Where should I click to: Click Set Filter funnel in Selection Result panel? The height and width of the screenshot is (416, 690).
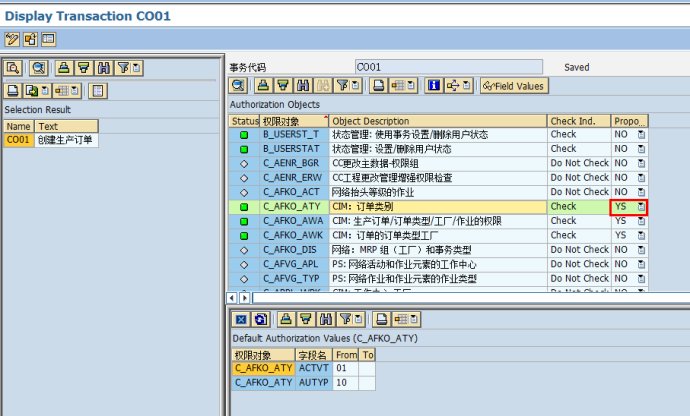(123, 68)
